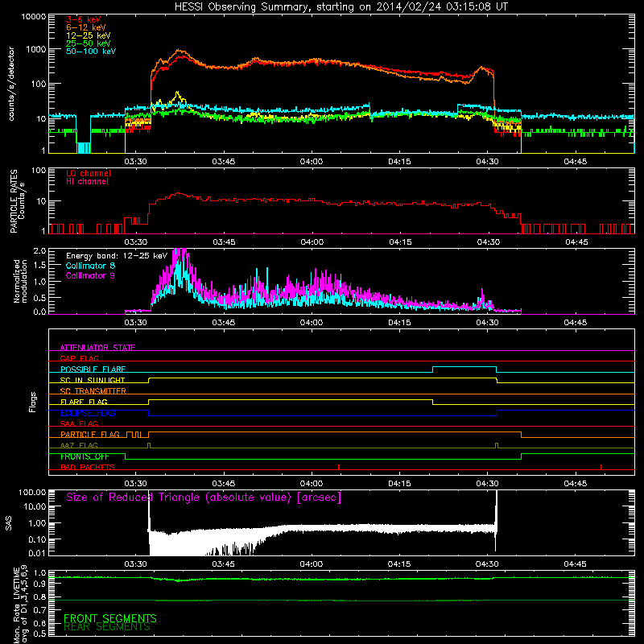Image resolution: width=644 pixels, height=644 pixels.
Task: Click the Flags axis label
Action: (x=32, y=402)
